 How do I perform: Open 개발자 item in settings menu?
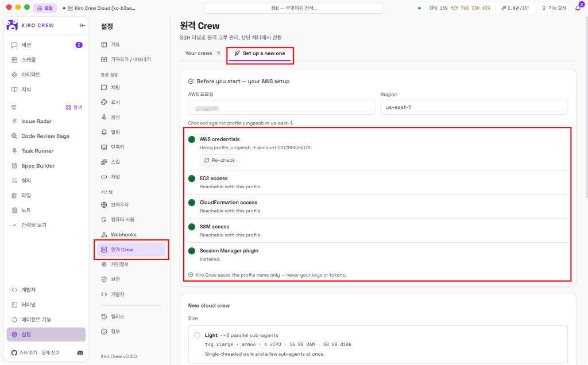pos(131,294)
